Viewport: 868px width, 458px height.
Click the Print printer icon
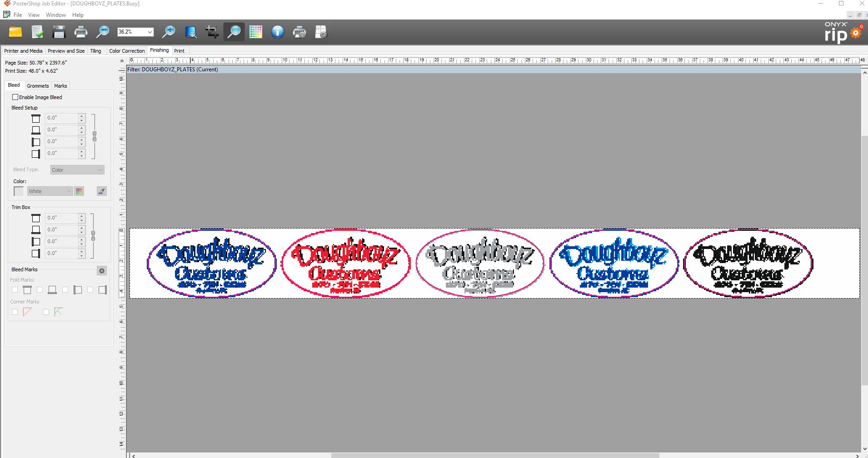point(81,32)
